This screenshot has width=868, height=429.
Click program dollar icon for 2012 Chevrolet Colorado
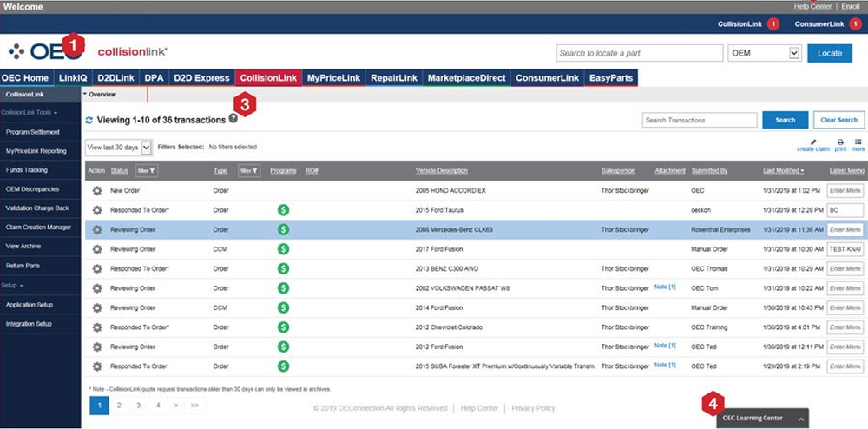(284, 327)
